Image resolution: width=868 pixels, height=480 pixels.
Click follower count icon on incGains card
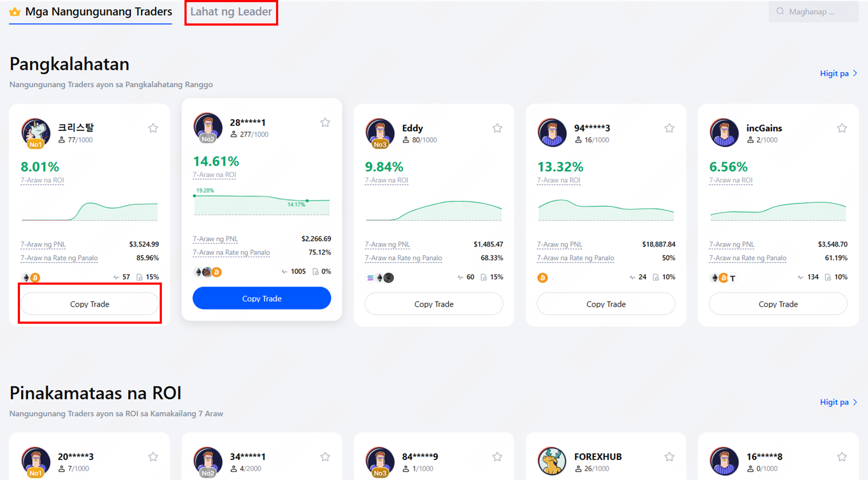point(750,140)
